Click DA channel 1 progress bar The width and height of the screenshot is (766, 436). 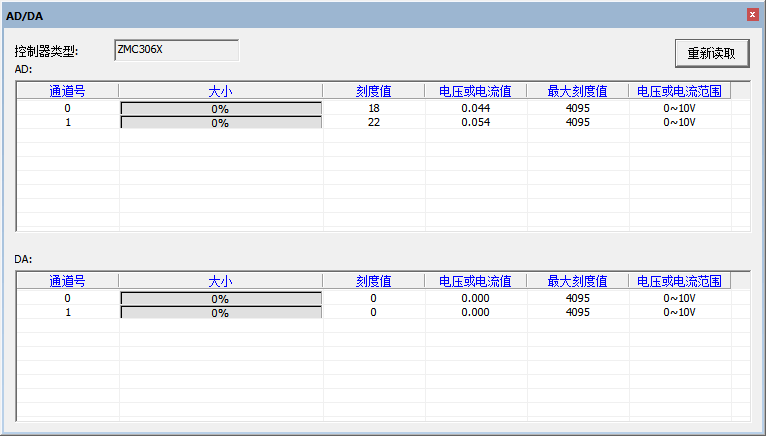pyautogui.click(x=221, y=312)
